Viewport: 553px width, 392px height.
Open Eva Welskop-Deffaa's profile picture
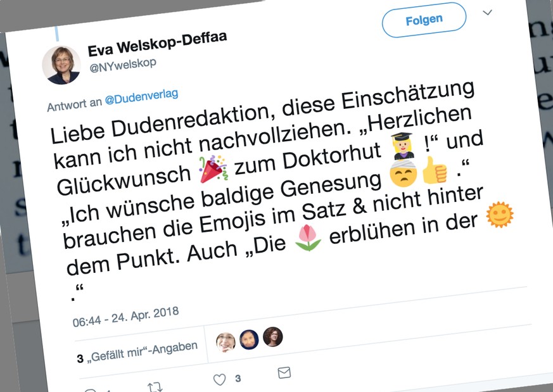[x=61, y=65]
